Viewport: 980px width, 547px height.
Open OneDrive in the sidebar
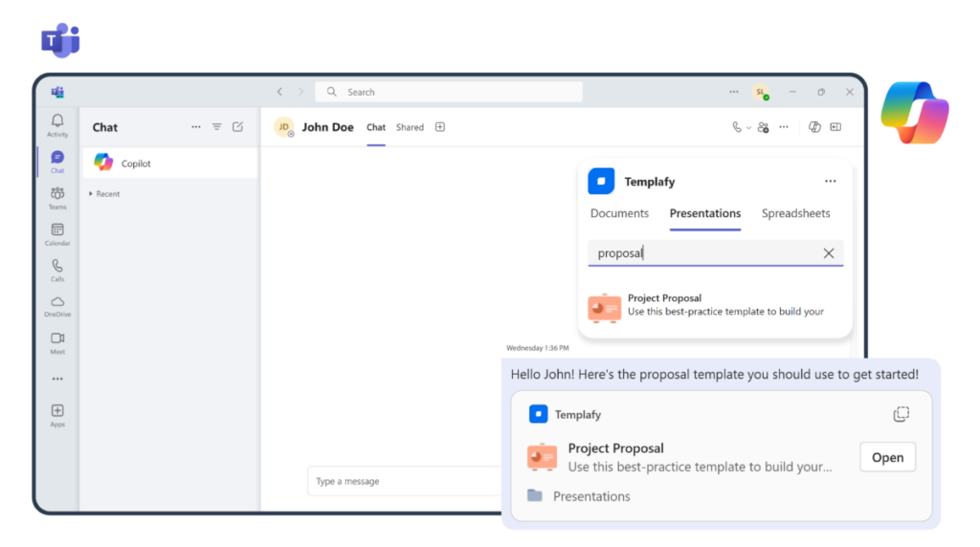pos(57,307)
